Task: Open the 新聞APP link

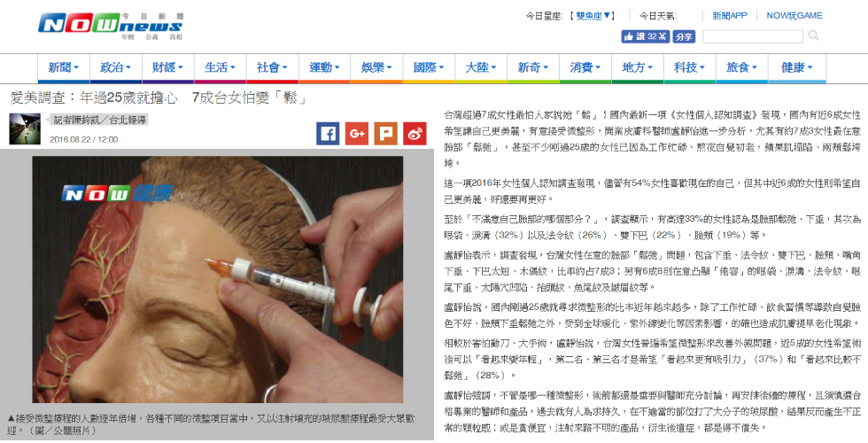Action: (x=730, y=16)
